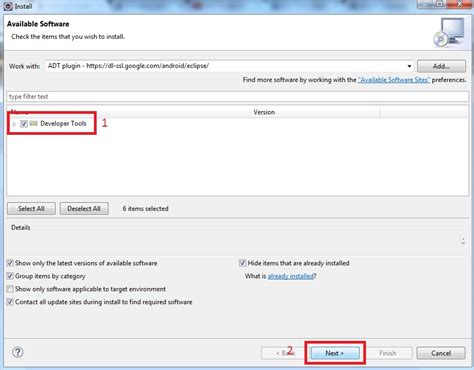Image resolution: width=474 pixels, height=370 pixels.
Task: Uncheck Show only the latest versions
Action: (10, 263)
